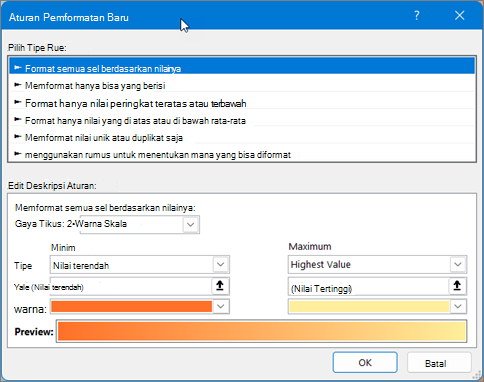Click the 'Pilih Tipe Rue:' label
The image size is (484, 382).
pos(37,48)
